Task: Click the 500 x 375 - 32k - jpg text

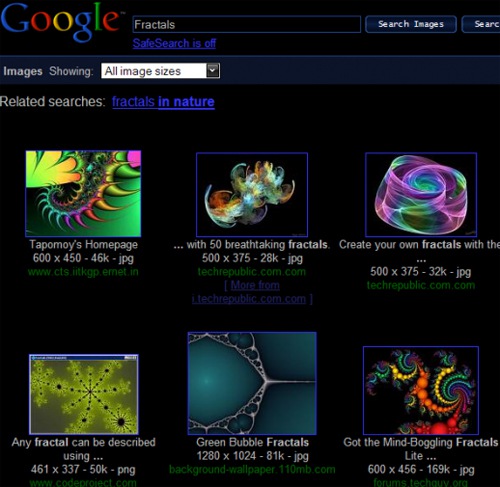Action: 421,272
